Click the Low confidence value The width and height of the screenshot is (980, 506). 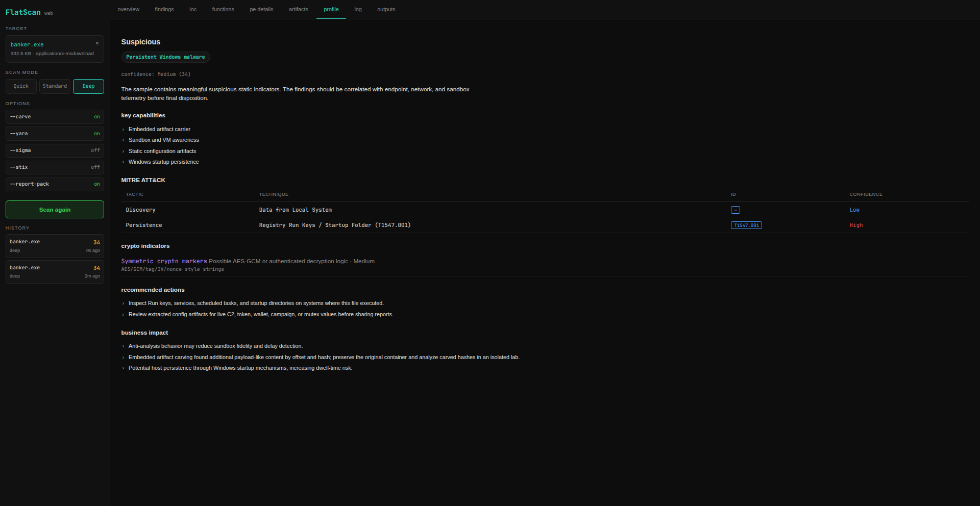[854, 210]
